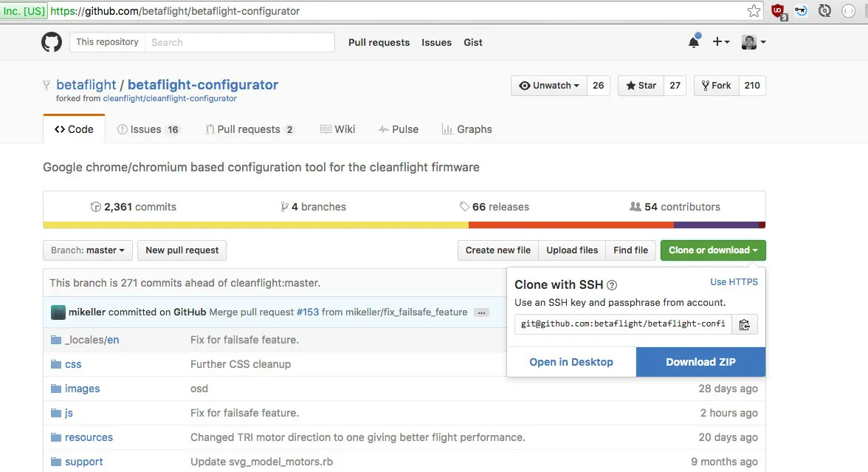Click mikeller's commit avatar

click(x=58, y=312)
